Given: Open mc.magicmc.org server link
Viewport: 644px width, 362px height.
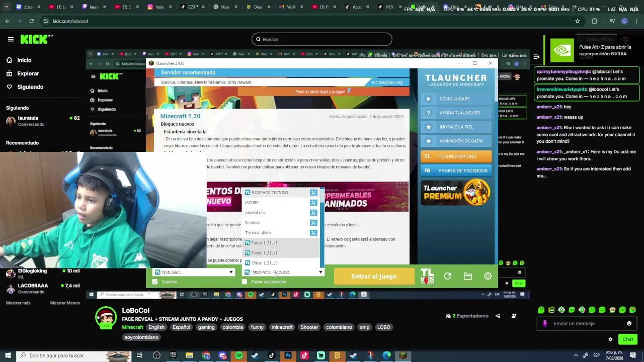Looking at the screenshot, I should (x=387, y=82).
